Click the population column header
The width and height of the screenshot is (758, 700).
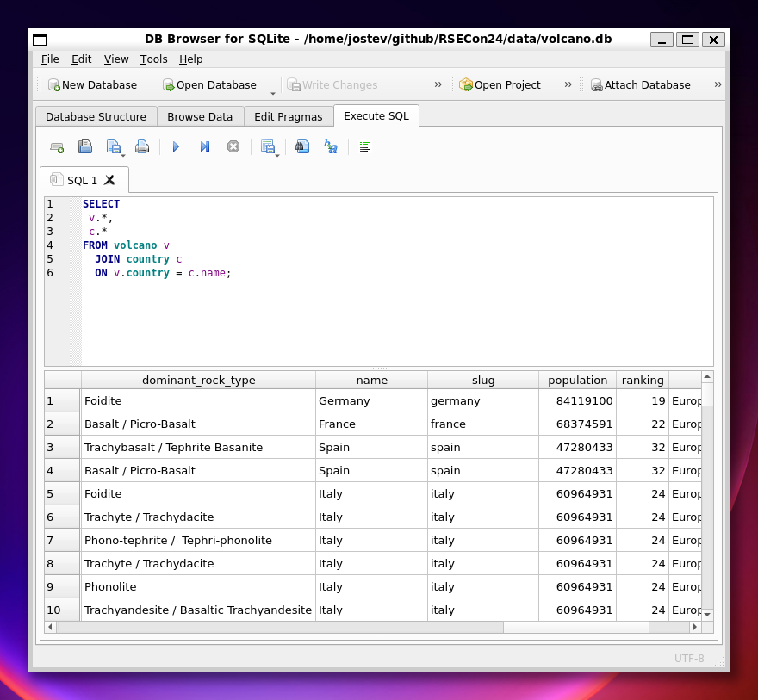[x=577, y=380]
